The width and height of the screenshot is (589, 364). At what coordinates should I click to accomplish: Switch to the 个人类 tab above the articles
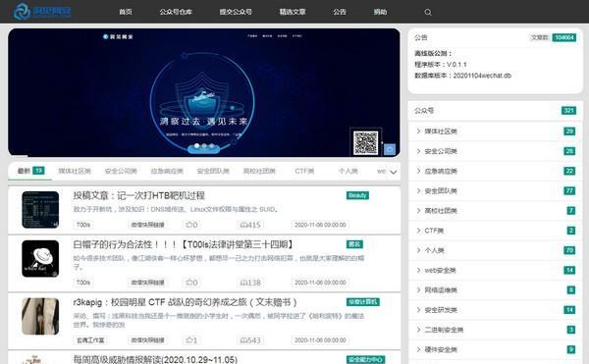coord(348,171)
